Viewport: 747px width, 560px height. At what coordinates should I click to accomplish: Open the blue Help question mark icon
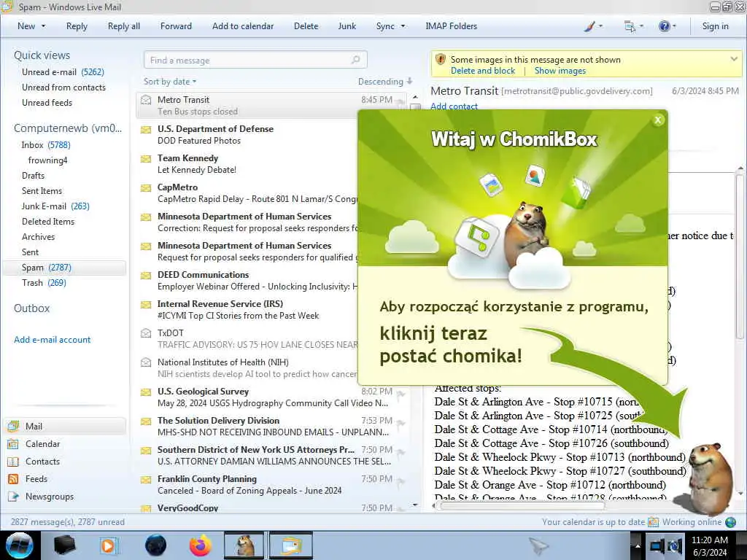point(664,26)
